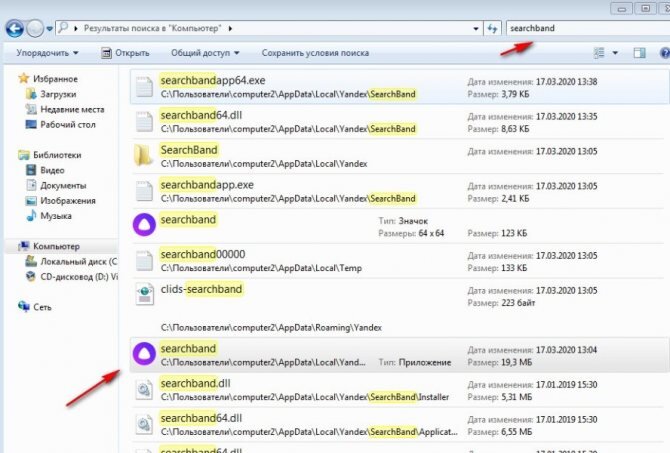
Task: Select searchband64.dll sized 8,63 КБ
Action: [x=400, y=122]
